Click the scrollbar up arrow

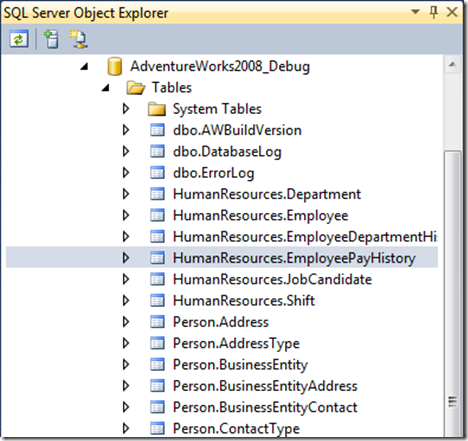point(452,64)
